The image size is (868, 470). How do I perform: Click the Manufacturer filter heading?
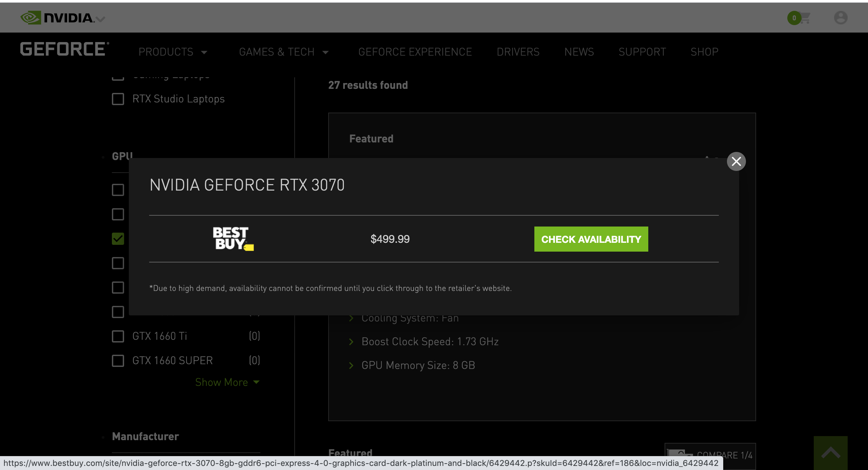coord(145,437)
